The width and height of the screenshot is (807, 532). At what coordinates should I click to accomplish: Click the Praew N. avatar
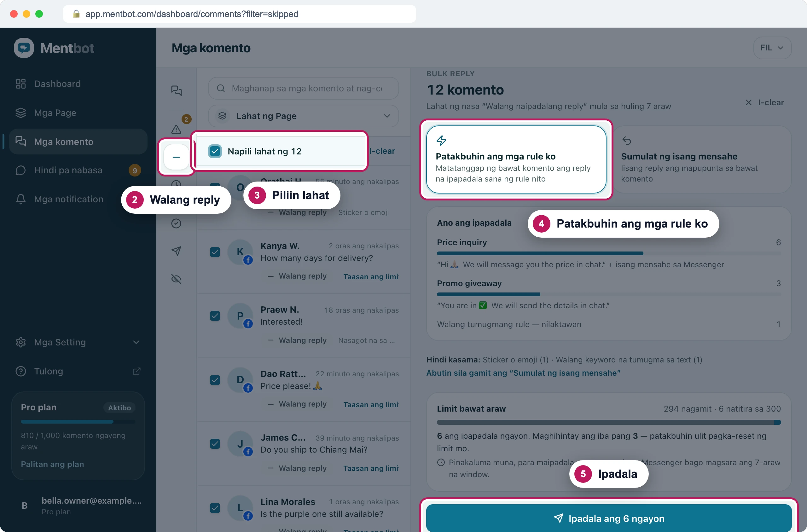(240, 316)
